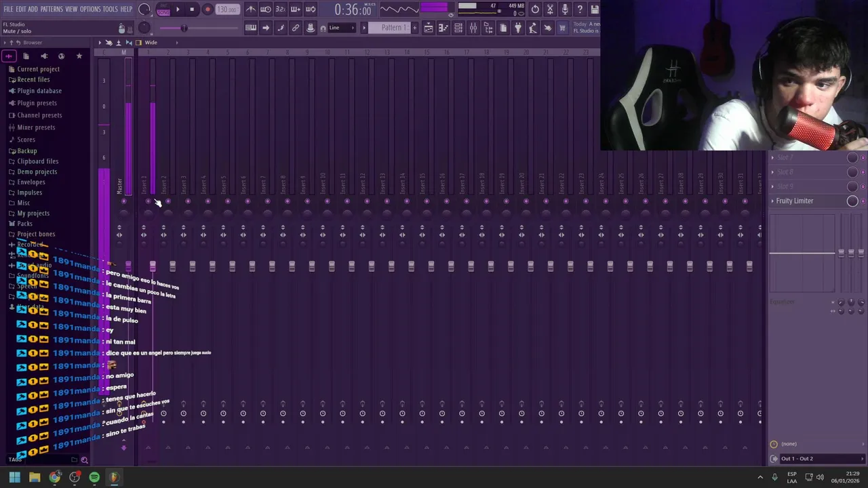Toggle Master track mute switch

click(124, 201)
